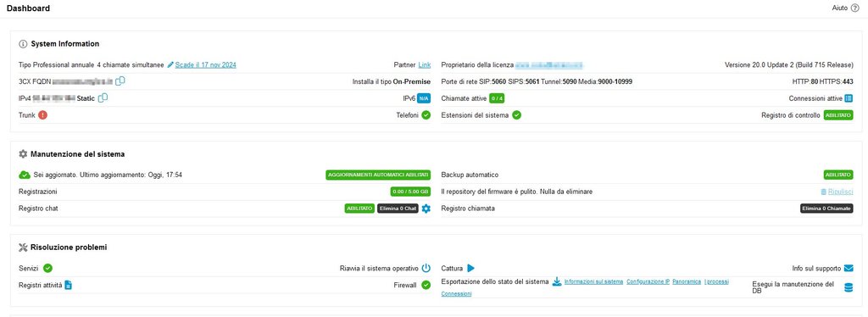Click the Elimina 0 Chat button
The width and height of the screenshot is (868, 317).
[x=398, y=209]
